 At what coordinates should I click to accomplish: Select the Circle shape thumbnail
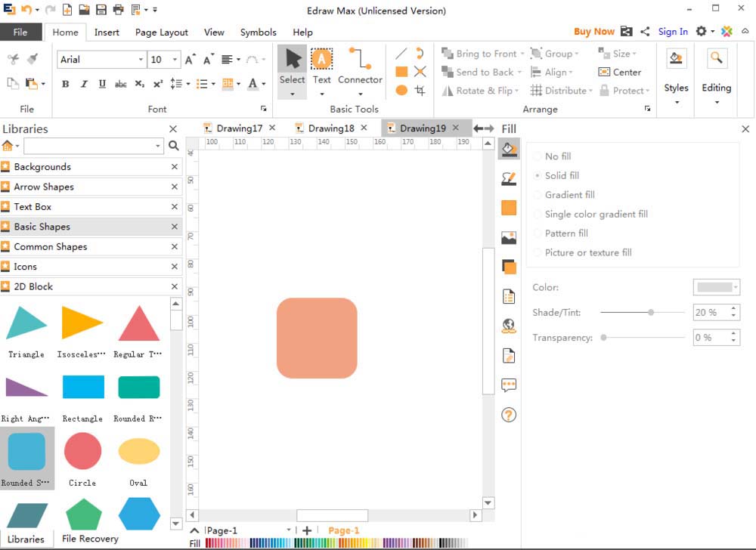point(82,452)
